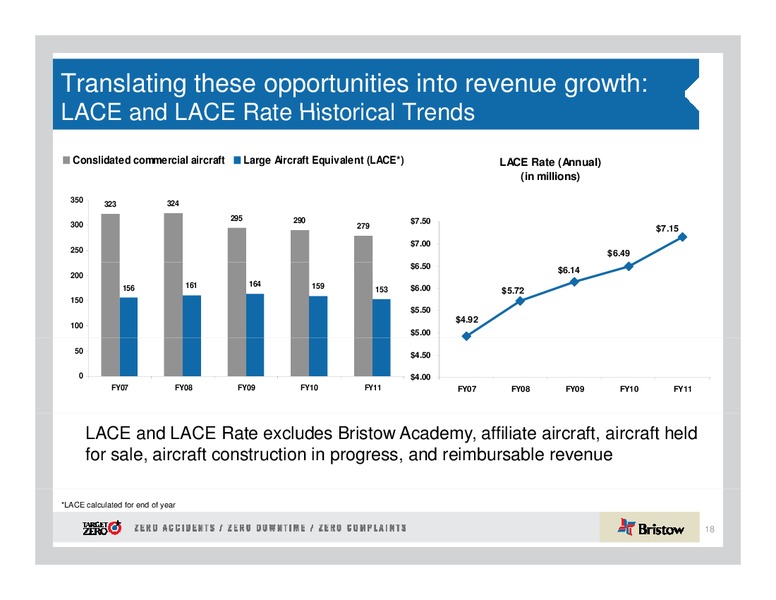Viewport: 776px width, 600px height.
Task: Select the FY09 gray bar labeled 295
Action: pyautogui.click(x=237, y=302)
